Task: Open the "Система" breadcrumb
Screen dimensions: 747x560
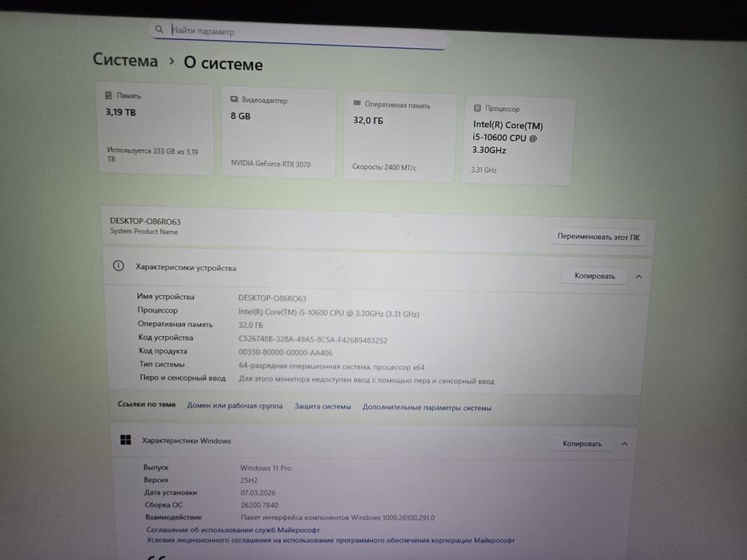Action: tap(125, 60)
